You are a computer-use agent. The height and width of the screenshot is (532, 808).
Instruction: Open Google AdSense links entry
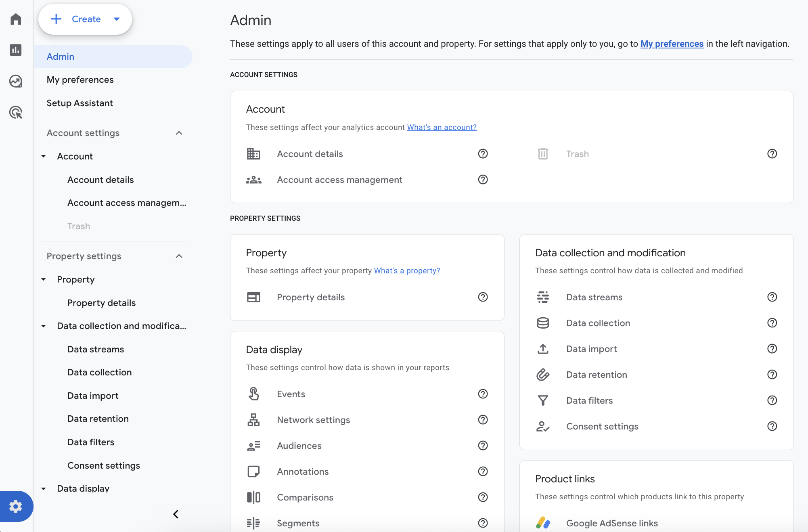(611, 523)
